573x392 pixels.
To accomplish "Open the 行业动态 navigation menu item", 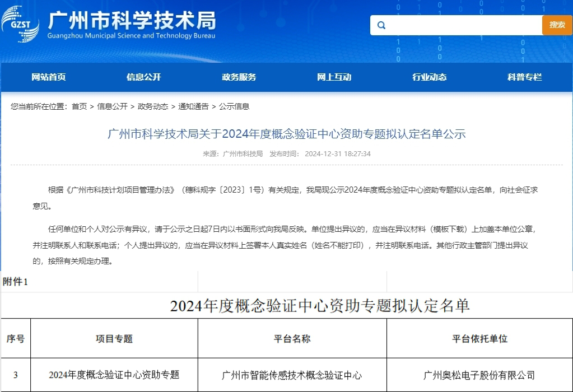I will 430,77.
